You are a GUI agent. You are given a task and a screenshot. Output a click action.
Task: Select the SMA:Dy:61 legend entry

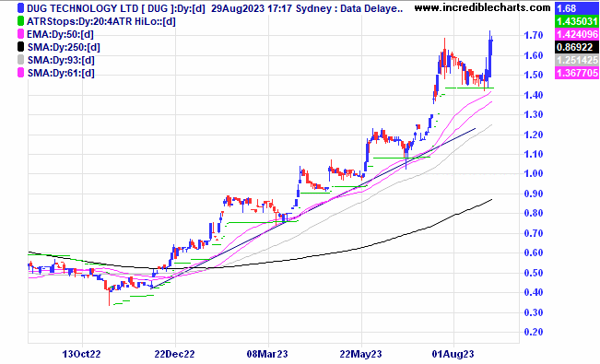coord(61,73)
